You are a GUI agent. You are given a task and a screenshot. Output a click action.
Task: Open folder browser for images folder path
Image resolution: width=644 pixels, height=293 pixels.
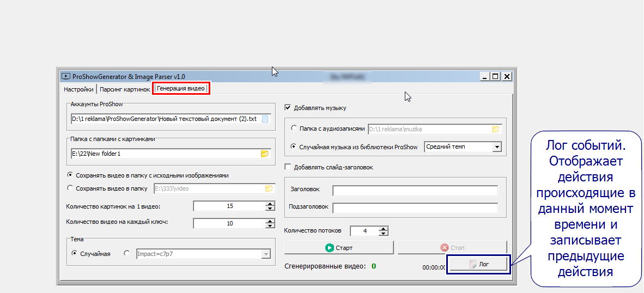[x=264, y=154]
